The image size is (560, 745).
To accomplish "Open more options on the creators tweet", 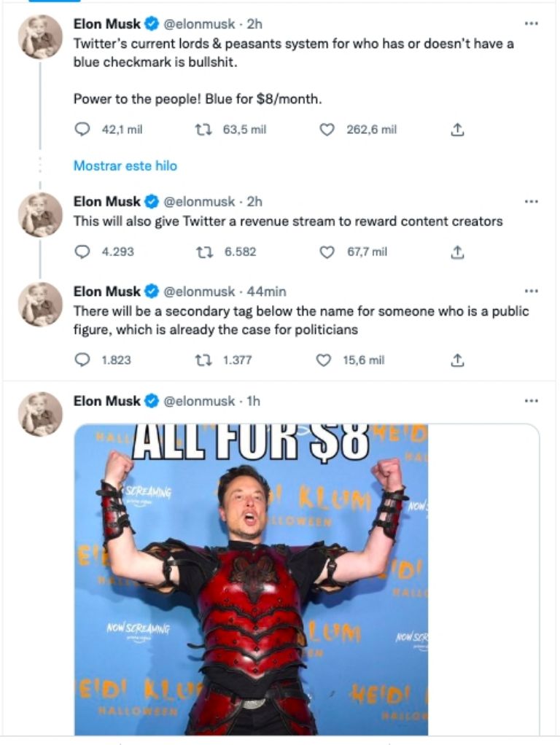I will tap(532, 202).
